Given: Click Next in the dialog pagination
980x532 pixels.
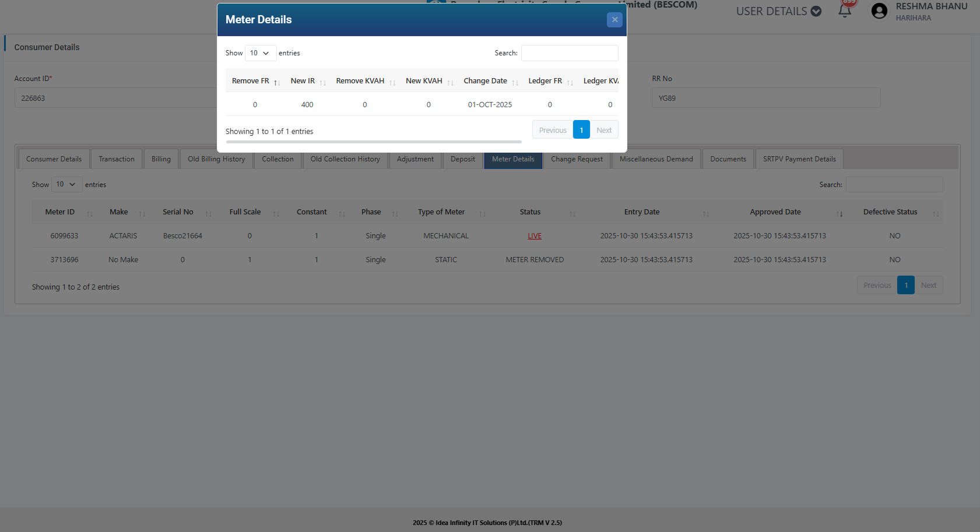Looking at the screenshot, I should click(604, 130).
